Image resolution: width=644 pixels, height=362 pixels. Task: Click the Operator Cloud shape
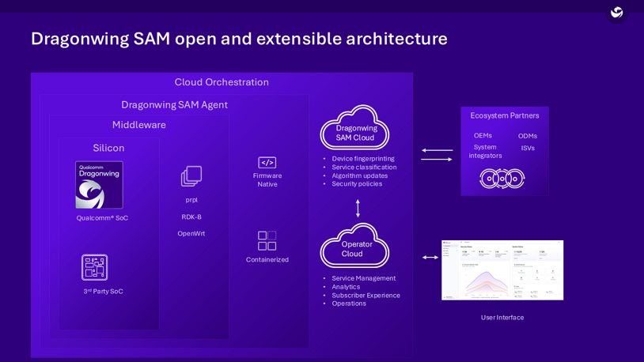pos(355,246)
